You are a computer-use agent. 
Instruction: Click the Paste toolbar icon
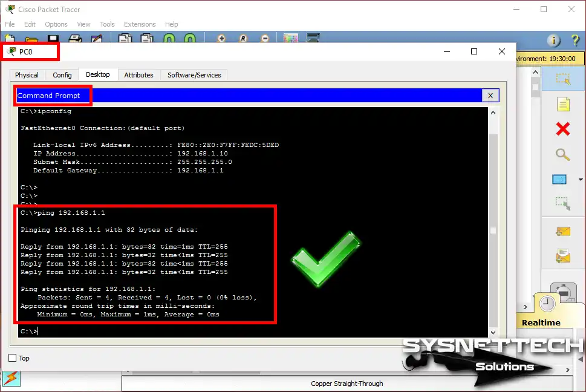pyautogui.click(x=147, y=38)
